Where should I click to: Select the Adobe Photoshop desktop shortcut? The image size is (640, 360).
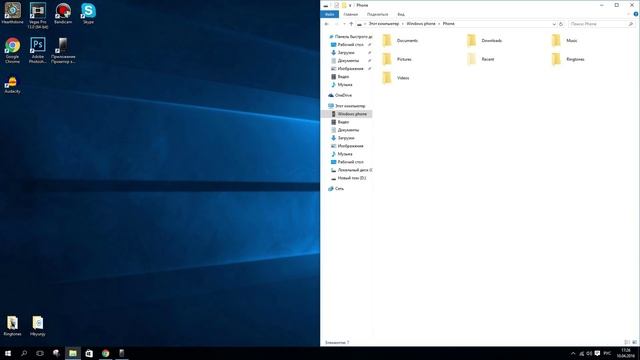[x=38, y=50]
